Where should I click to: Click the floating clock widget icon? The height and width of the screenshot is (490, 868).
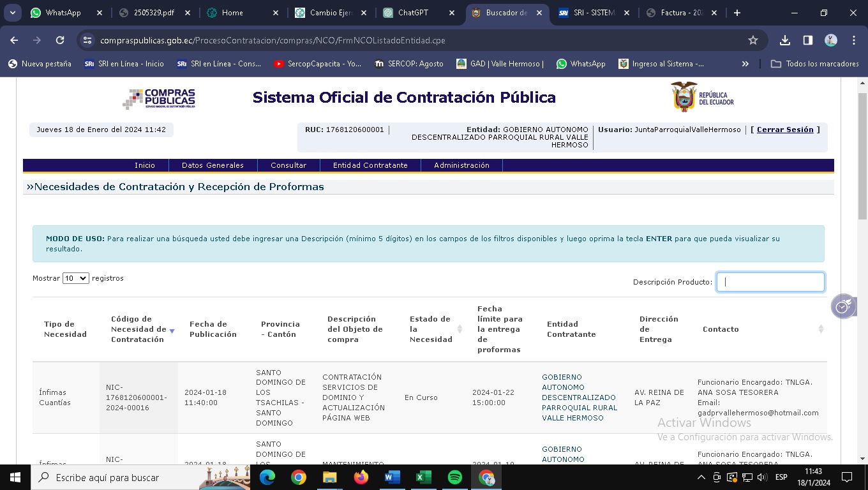coord(842,307)
